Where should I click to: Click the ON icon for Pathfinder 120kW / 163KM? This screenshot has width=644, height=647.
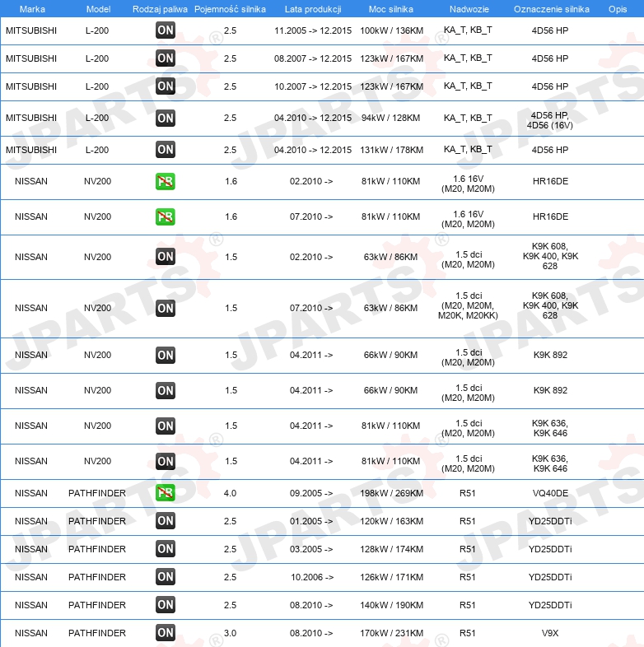pyautogui.click(x=166, y=521)
